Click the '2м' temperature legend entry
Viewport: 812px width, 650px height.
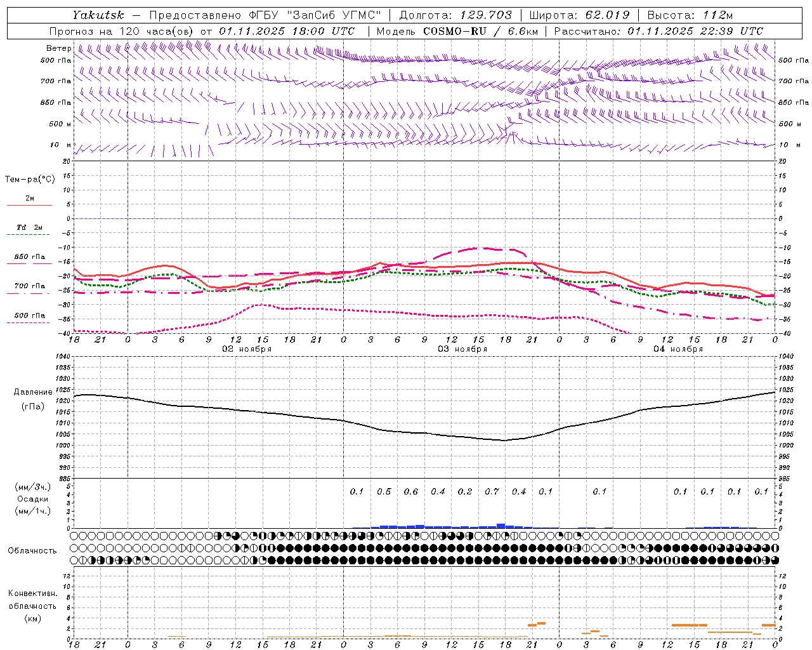pos(30,198)
